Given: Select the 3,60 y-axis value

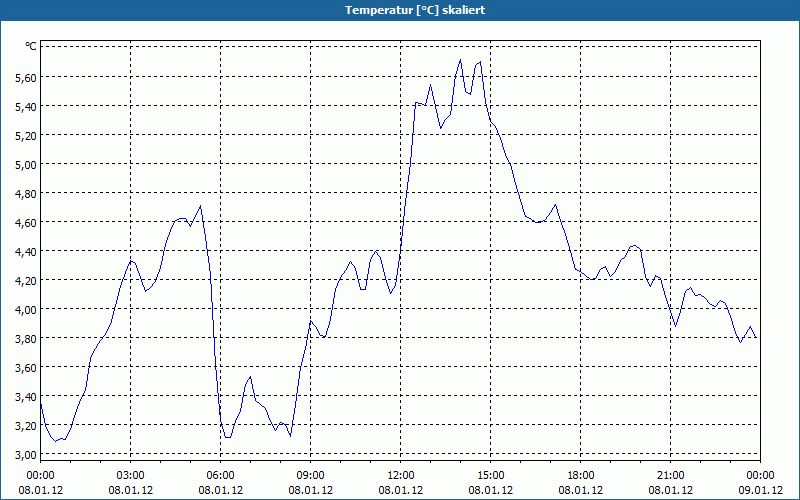Looking at the screenshot, I should (x=26, y=367).
